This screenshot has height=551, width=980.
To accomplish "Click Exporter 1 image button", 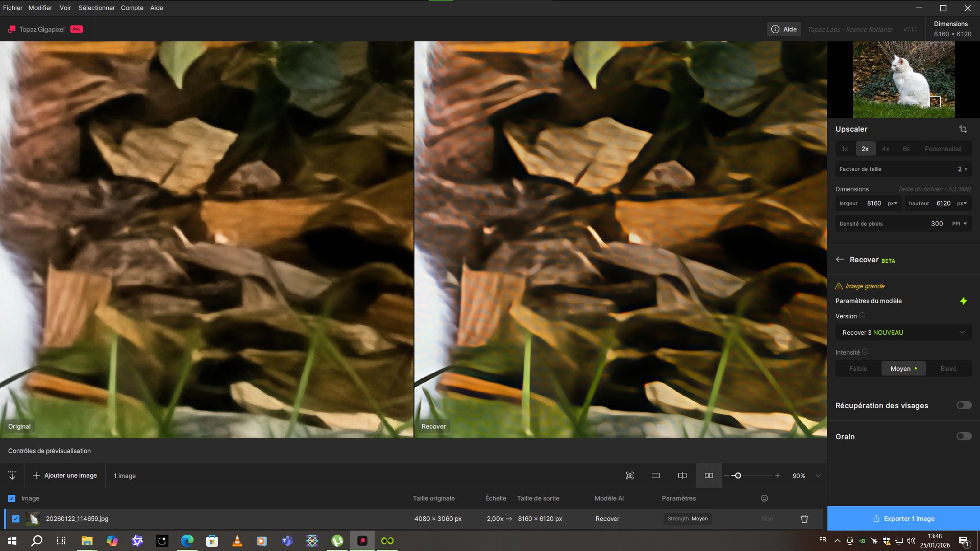I will (903, 518).
